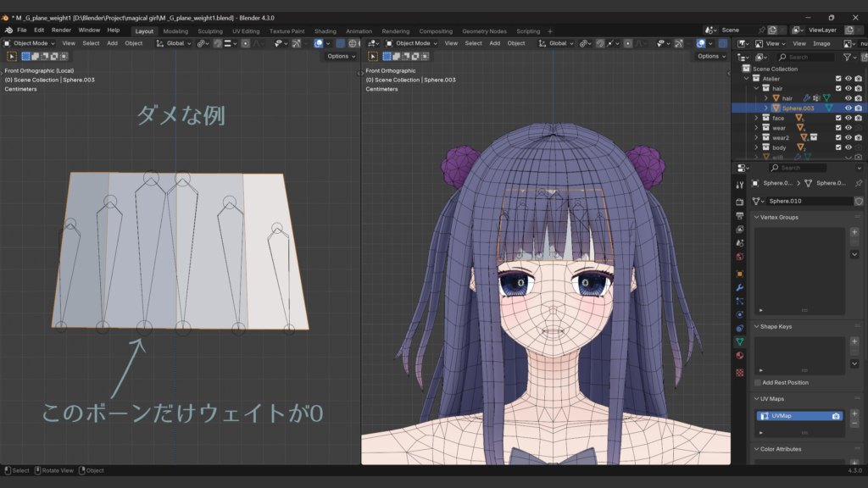This screenshot has height=488, width=868.
Task: Expand the wear2 collection in outliner
Action: point(757,137)
